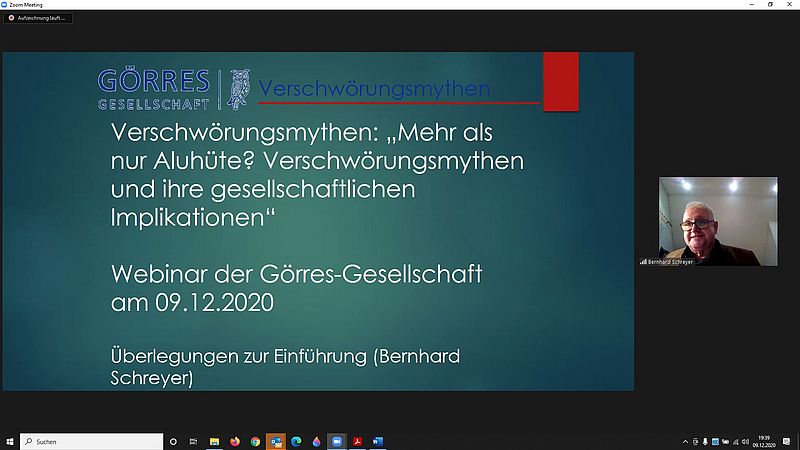Click the Zoom Meeting title bar icon

point(5,4)
